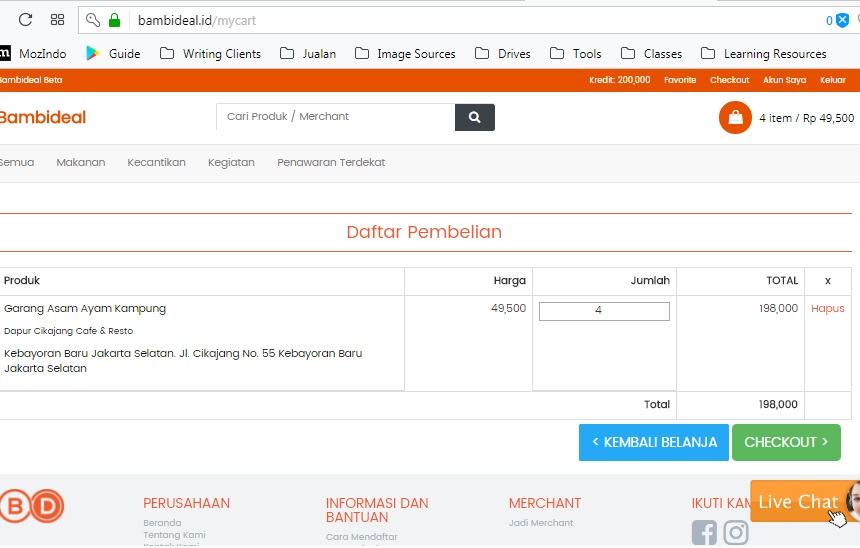Open the Instagram icon in footer

(x=736, y=532)
